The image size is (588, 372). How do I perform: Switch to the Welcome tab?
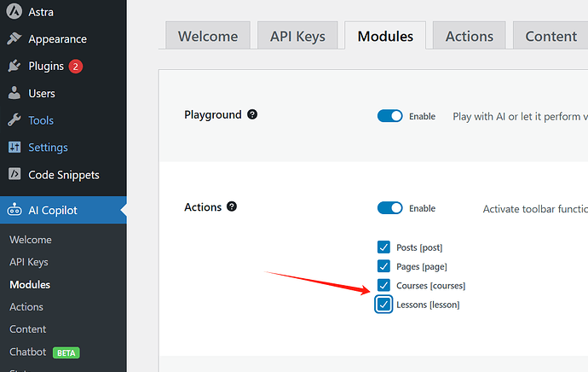(x=208, y=36)
